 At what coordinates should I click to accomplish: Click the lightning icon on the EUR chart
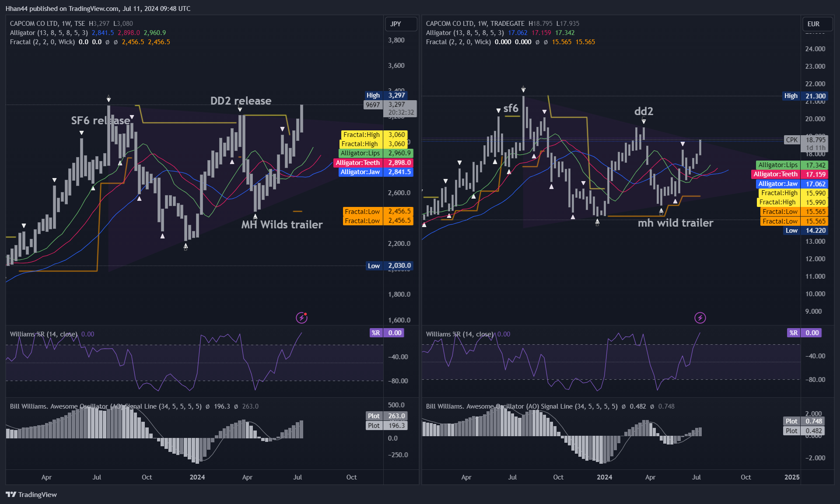pos(700,318)
